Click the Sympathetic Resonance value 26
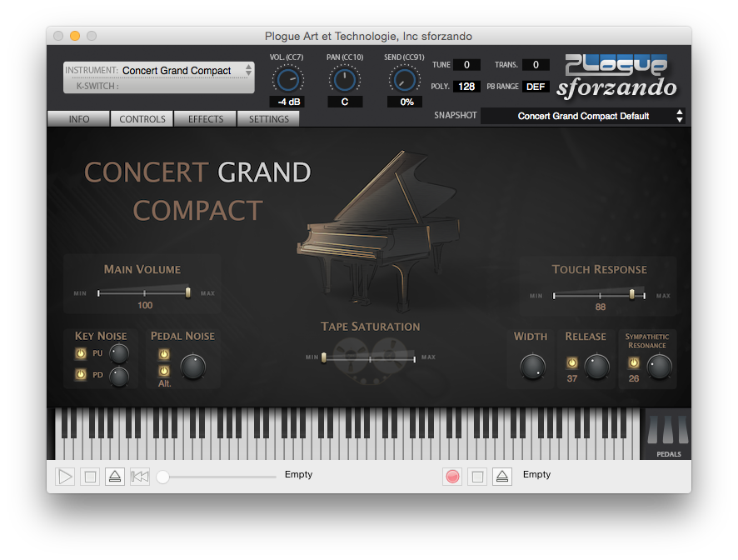The width and height of the screenshot is (738, 560). [634, 378]
